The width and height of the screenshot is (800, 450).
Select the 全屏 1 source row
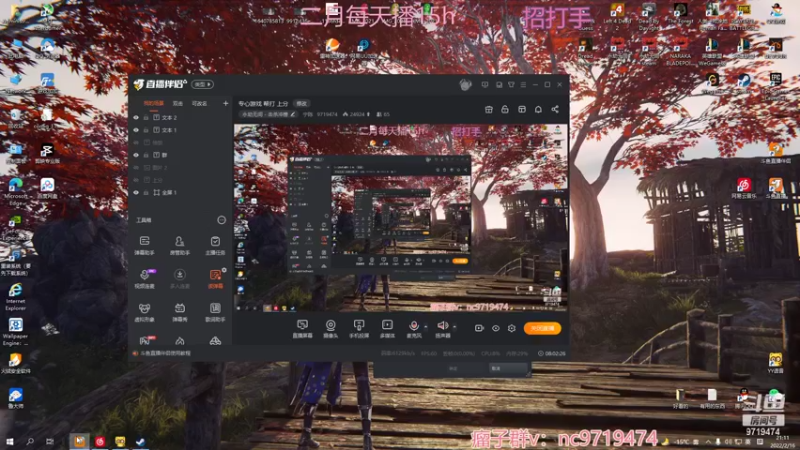pyautogui.click(x=180, y=193)
